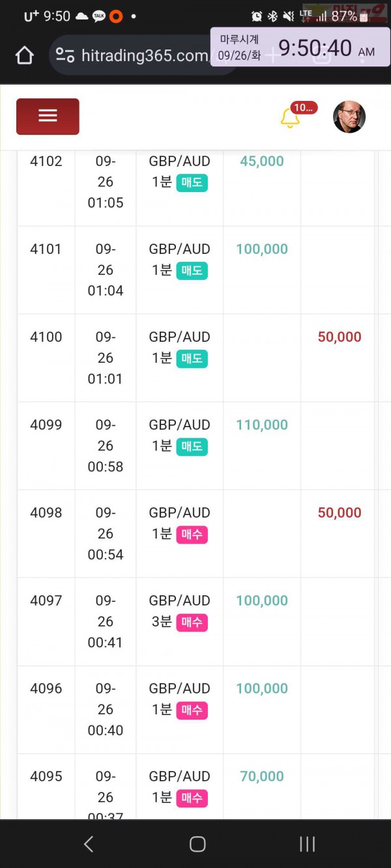391x868 pixels.
Task: Tap the 매수 badge in row 4095
Action: (x=192, y=798)
